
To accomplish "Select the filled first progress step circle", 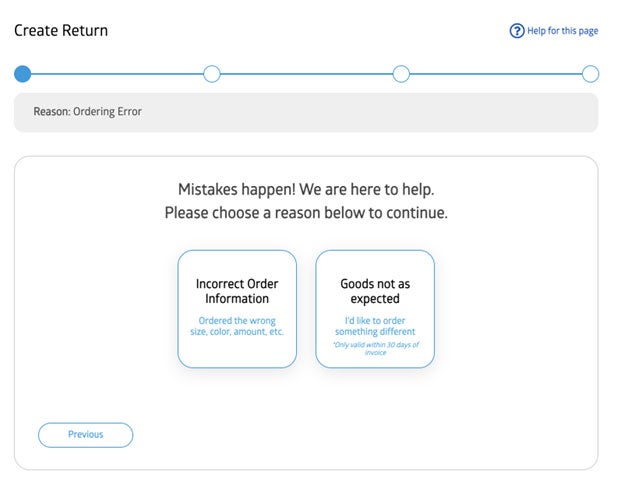I will (x=22, y=74).
